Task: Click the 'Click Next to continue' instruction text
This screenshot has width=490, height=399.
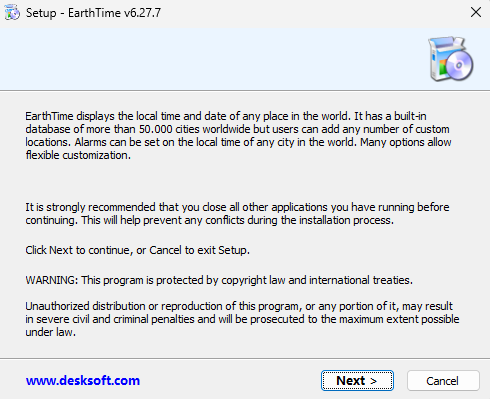Action: click(x=137, y=250)
